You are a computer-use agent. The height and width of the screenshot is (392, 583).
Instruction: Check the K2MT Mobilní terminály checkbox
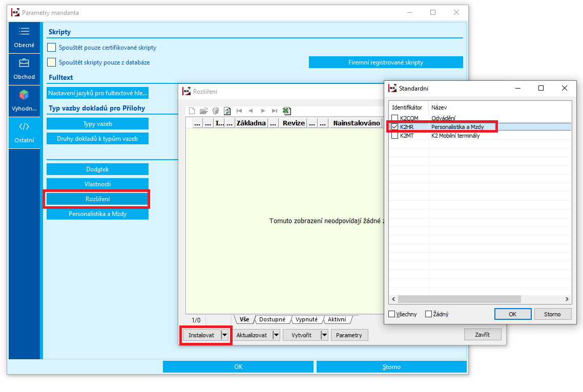[395, 136]
